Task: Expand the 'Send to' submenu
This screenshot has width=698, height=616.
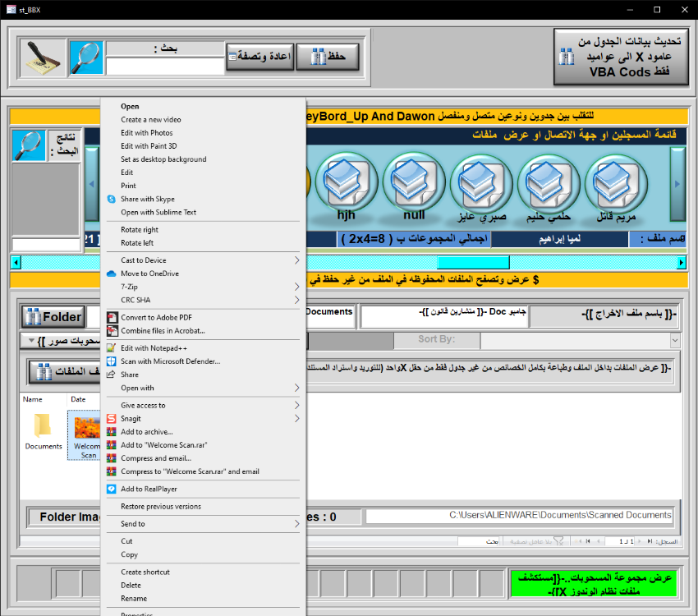Action: click(205, 524)
